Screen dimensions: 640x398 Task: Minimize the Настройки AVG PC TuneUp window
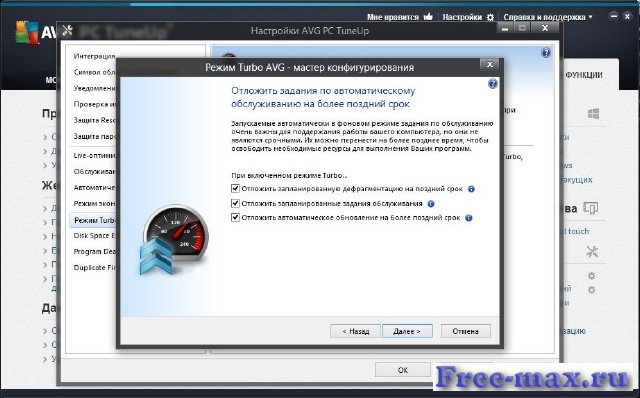click(505, 28)
